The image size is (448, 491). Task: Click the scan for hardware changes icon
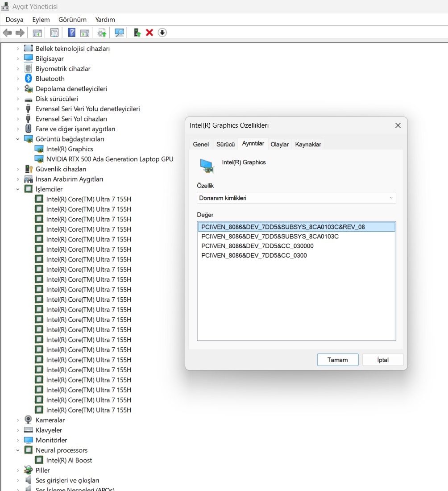[x=119, y=33]
